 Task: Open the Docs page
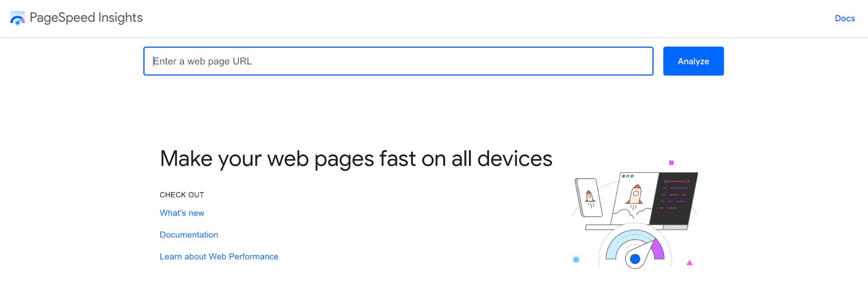pos(845,18)
